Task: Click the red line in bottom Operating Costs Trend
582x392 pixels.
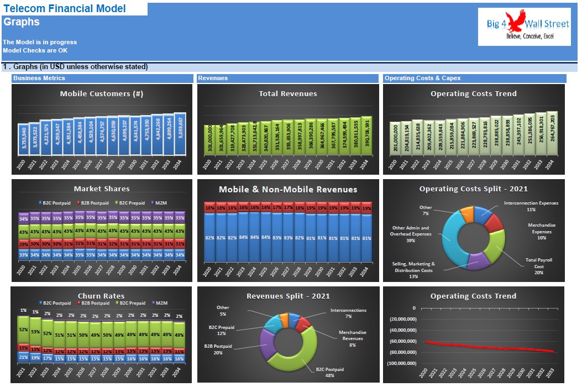Action: tap(490, 347)
